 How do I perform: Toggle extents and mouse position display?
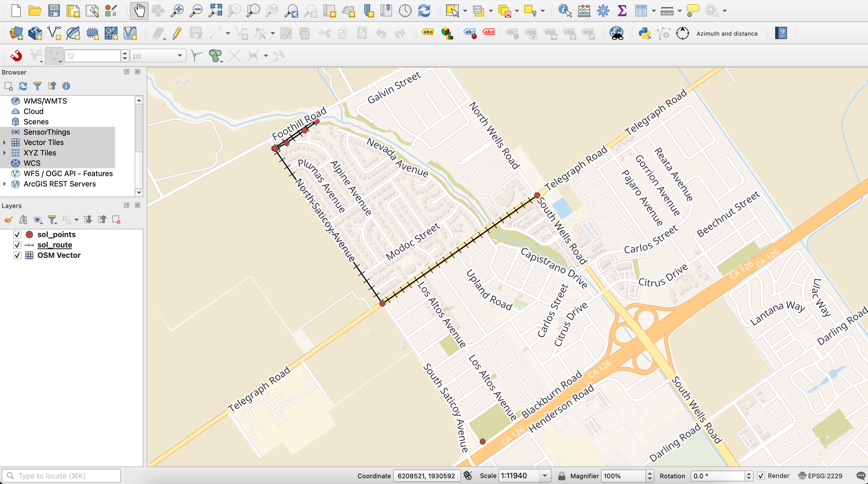click(x=468, y=476)
